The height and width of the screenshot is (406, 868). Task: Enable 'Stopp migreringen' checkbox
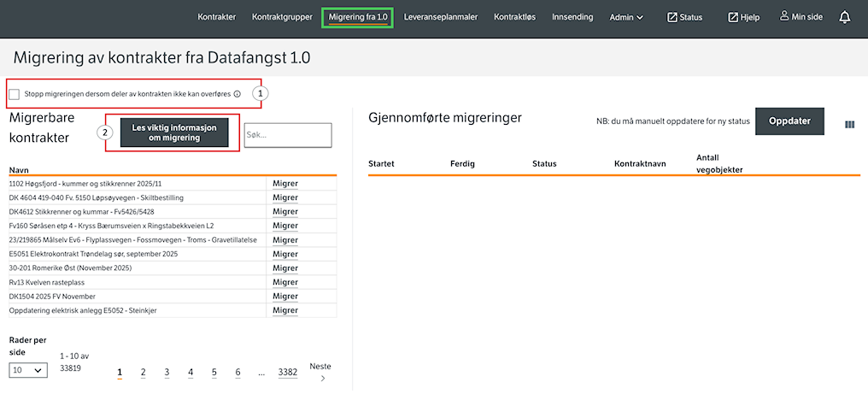pos(15,94)
